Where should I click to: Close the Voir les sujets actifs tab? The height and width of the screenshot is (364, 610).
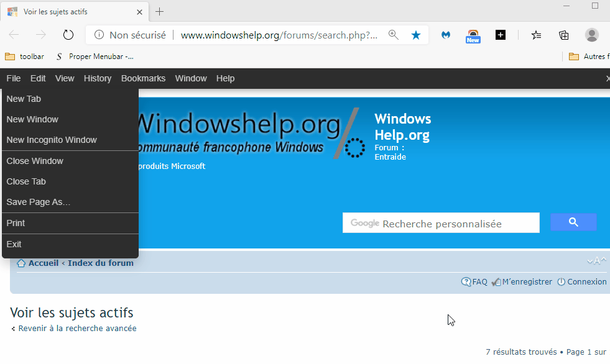click(x=139, y=12)
